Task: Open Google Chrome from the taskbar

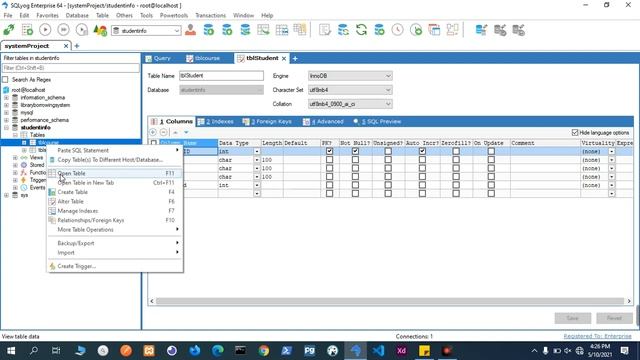Action: point(264,351)
